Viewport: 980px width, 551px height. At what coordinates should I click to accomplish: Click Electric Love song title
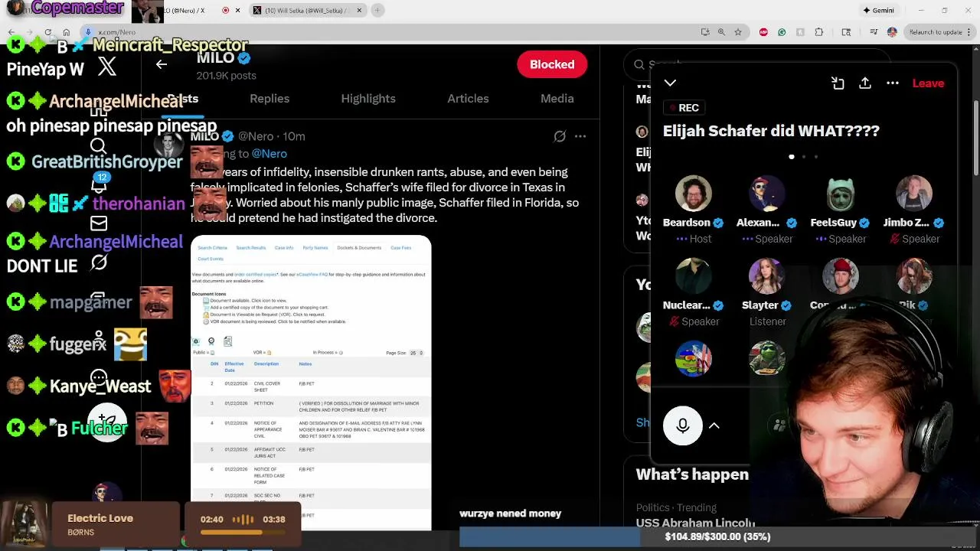click(x=100, y=518)
